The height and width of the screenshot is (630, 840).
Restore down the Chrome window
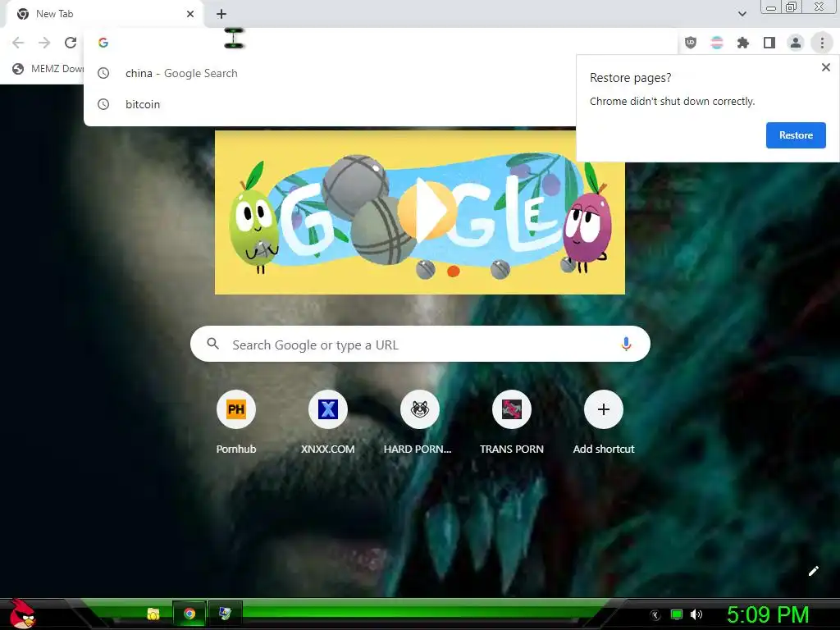click(x=792, y=7)
